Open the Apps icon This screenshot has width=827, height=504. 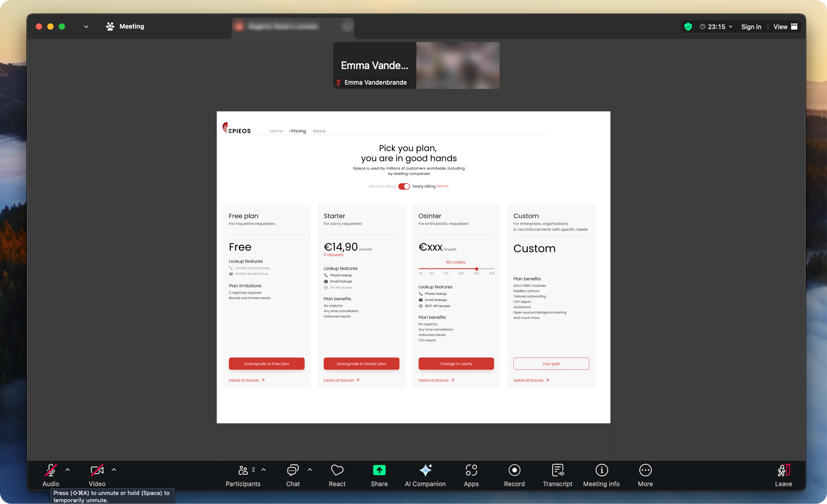471,470
